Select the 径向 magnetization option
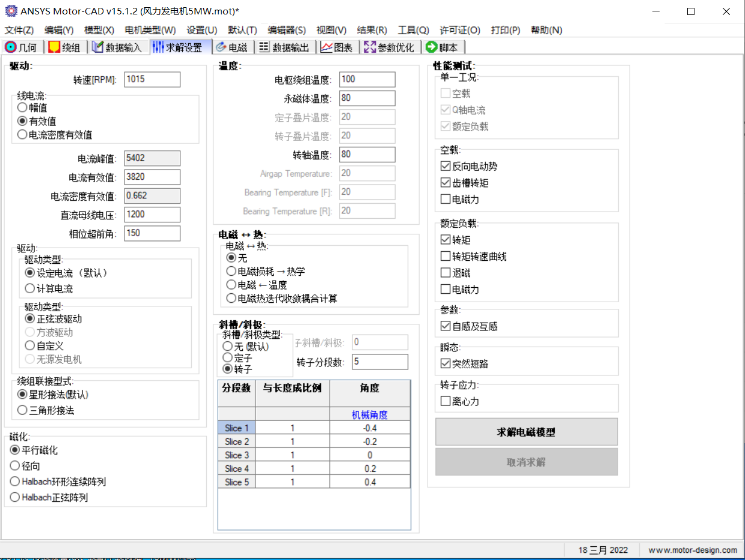 (x=15, y=466)
